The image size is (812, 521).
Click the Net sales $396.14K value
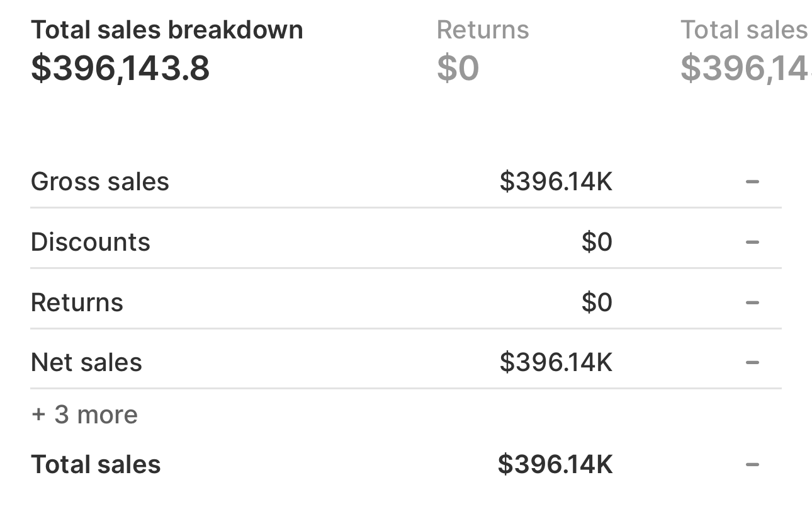tap(556, 363)
